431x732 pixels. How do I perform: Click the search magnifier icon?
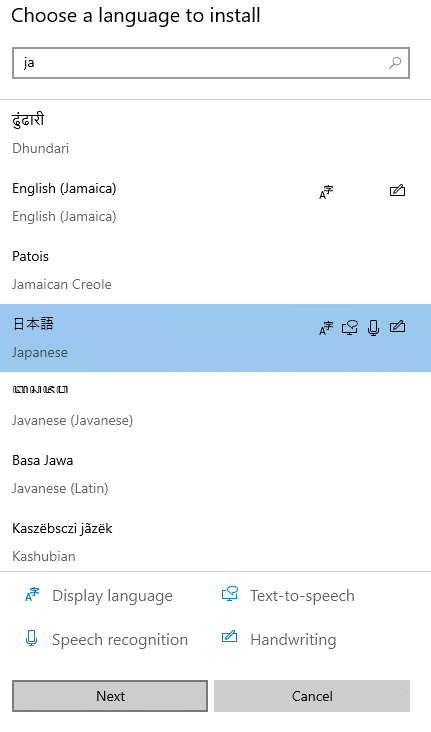(395, 63)
